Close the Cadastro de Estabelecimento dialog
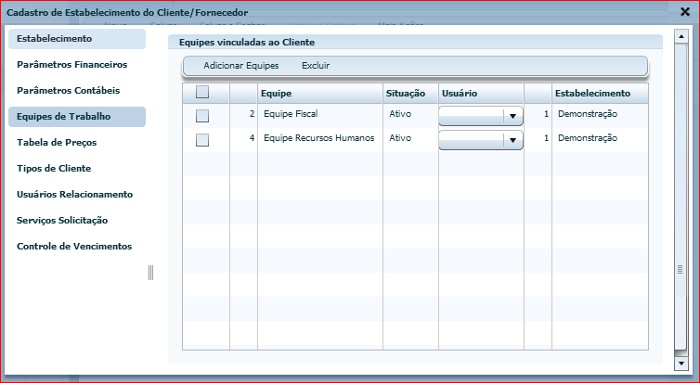Viewport: 700px width, 383px height. [x=685, y=12]
